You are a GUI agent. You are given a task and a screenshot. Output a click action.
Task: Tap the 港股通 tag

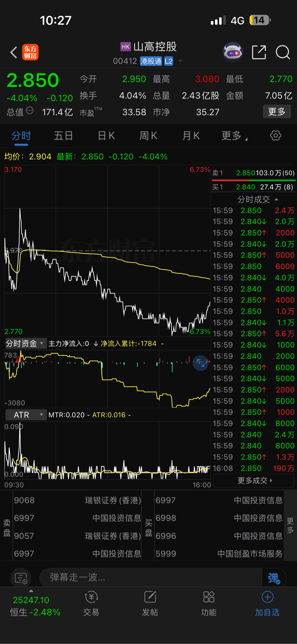point(151,61)
